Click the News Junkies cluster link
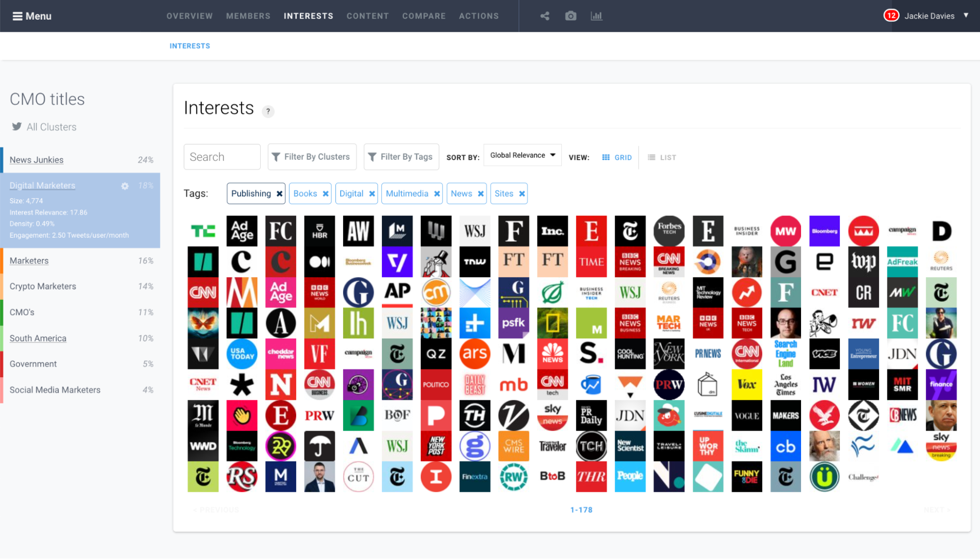This screenshot has height=559, width=980. pyautogui.click(x=36, y=159)
